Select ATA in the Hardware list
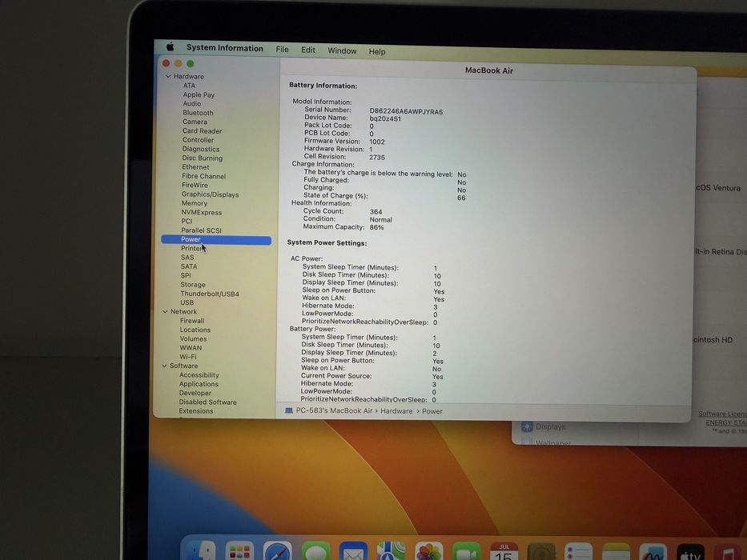Viewport: 747px width, 560px height. click(x=189, y=86)
